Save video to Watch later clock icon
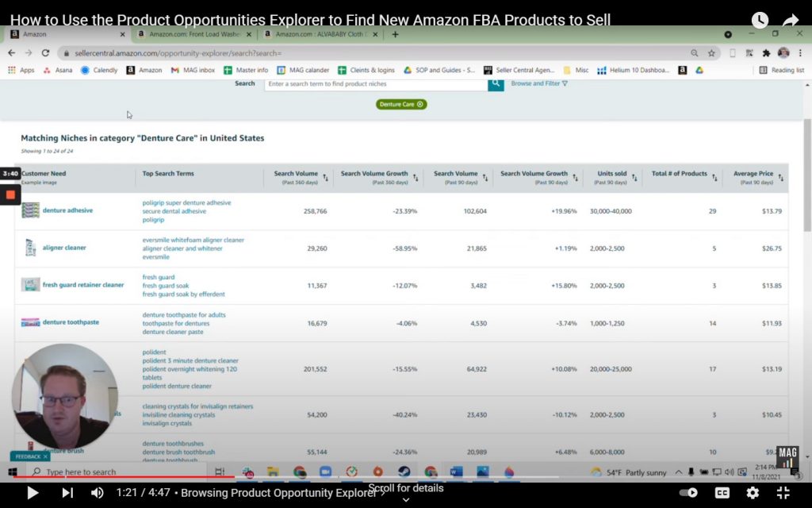 pyautogui.click(x=760, y=20)
